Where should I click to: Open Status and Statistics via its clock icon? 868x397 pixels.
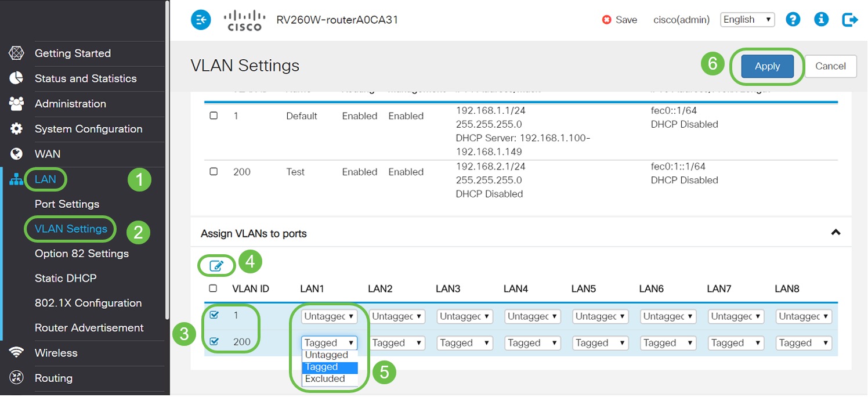pyautogui.click(x=16, y=78)
